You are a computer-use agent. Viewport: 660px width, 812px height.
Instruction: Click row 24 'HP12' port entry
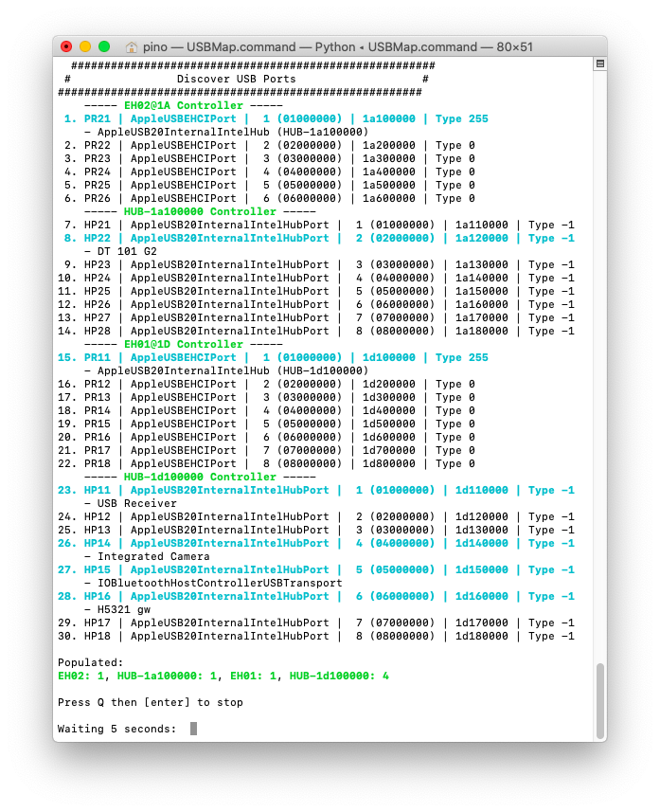coord(315,516)
